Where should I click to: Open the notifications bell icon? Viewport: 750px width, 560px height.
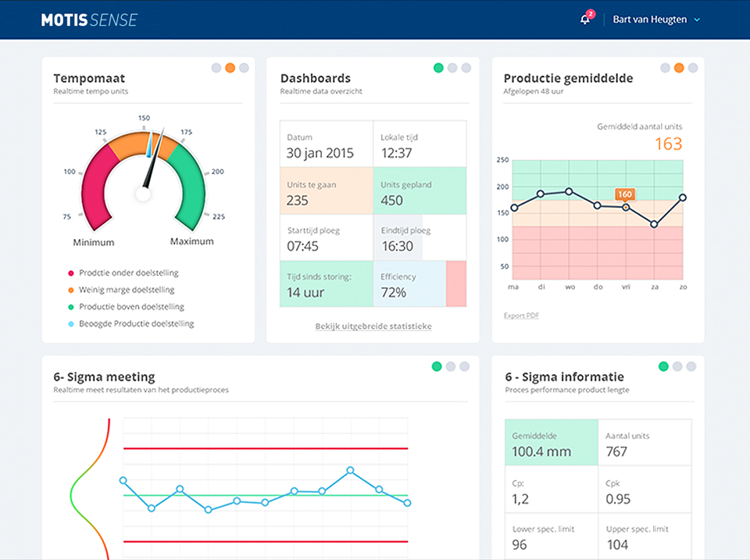(x=585, y=20)
